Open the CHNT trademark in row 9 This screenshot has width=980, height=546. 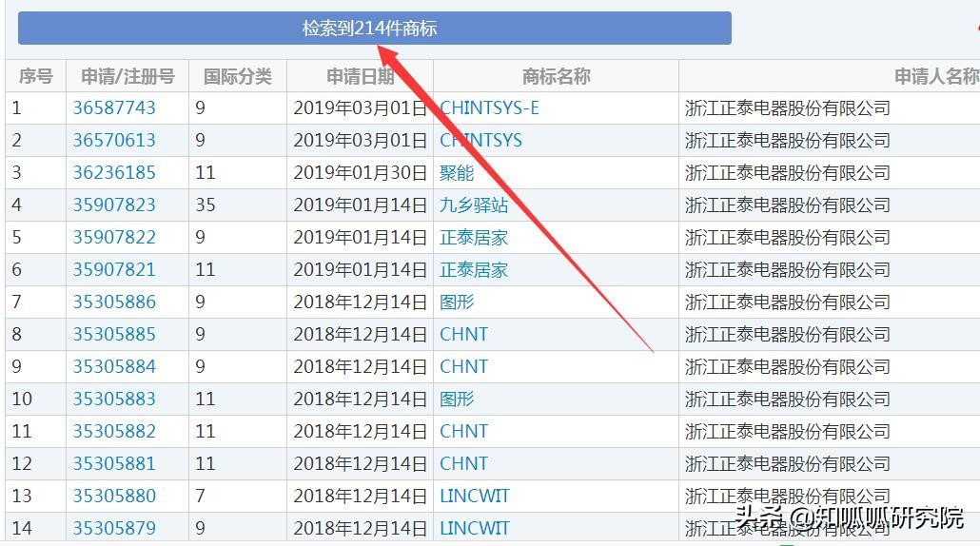click(463, 367)
